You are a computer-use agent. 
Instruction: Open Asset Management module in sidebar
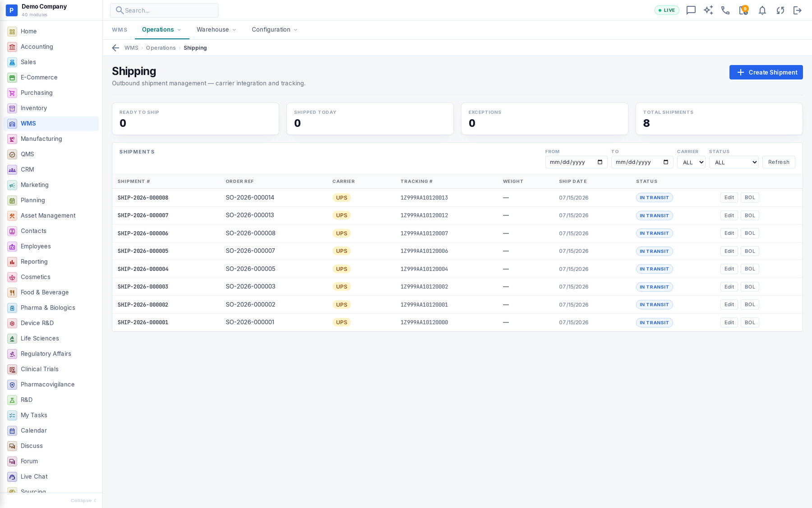[x=51, y=216]
